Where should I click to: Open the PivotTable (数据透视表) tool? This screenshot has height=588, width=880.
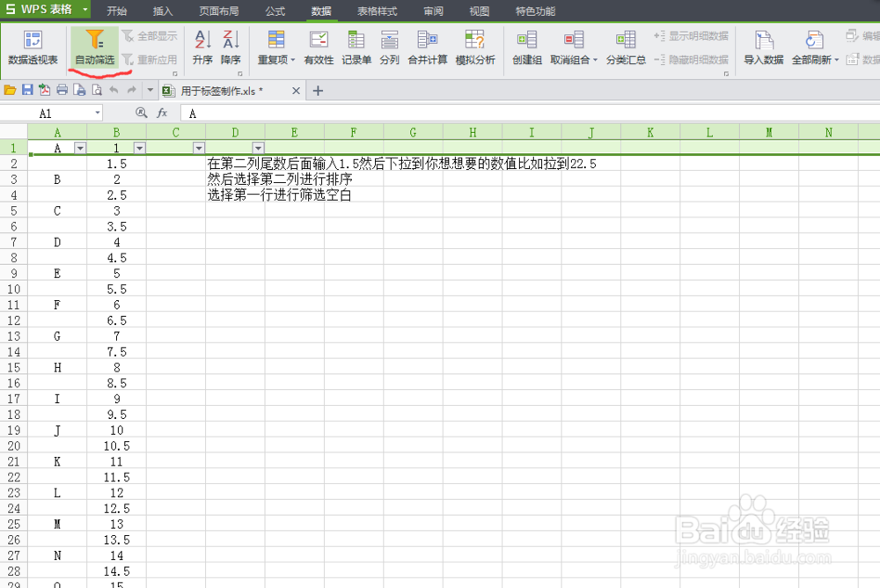tap(33, 48)
